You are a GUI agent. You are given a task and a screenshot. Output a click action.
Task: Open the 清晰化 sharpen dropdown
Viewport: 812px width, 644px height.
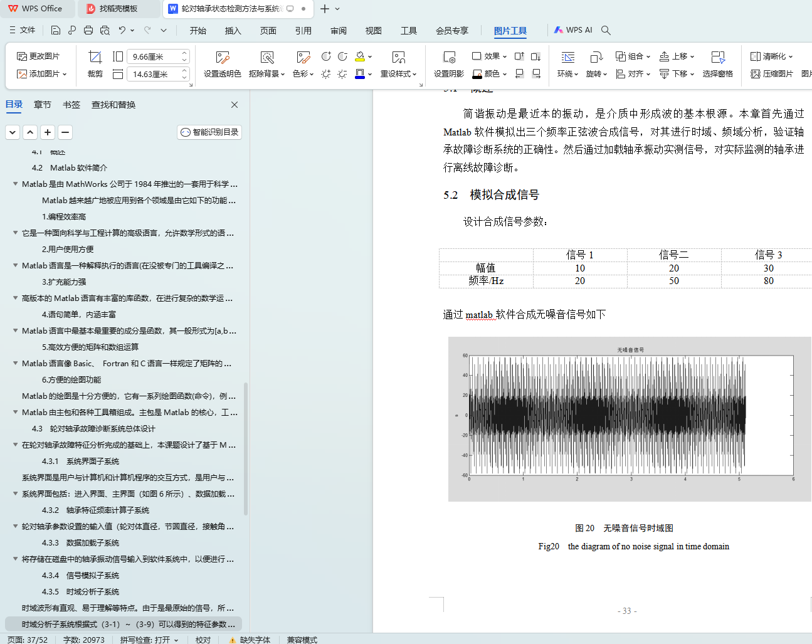[x=772, y=56]
